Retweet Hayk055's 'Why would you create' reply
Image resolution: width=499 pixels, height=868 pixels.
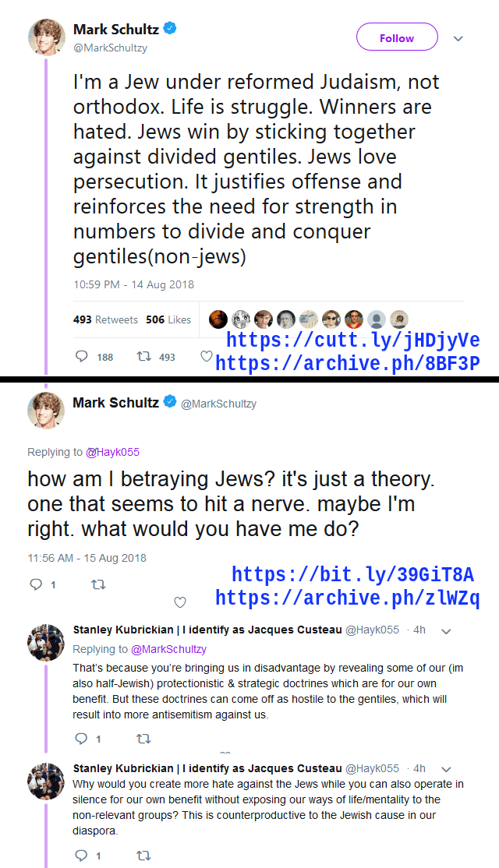(143, 856)
